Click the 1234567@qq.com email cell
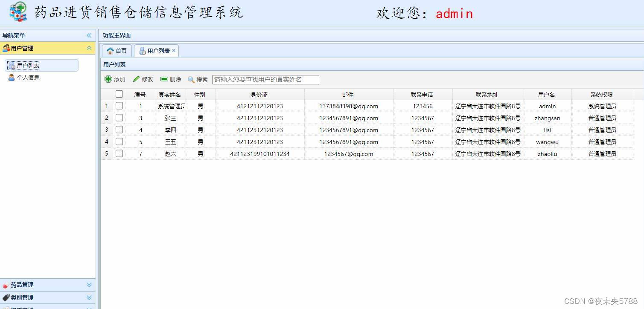The height and width of the screenshot is (309, 644). [x=349, y=154]
